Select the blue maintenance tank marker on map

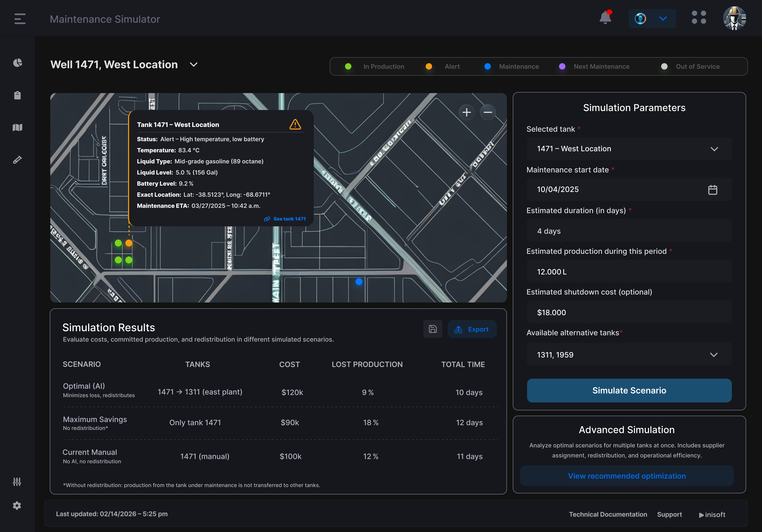pos(359,282)
